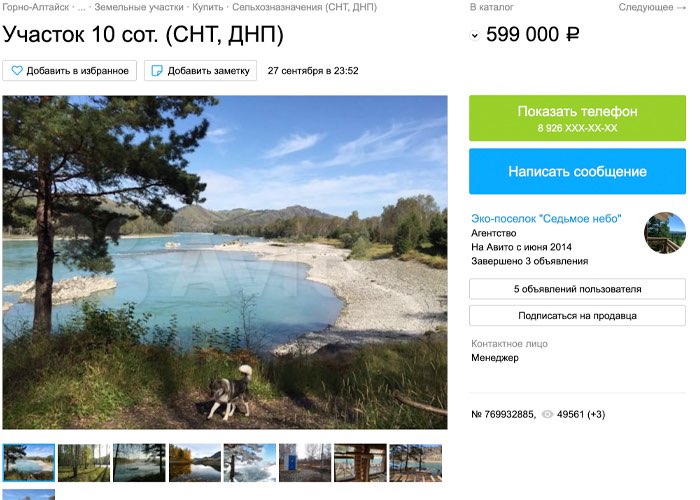The image size is (700, 500).
Task: Select the second thumbnail with trees
Action: pos(84,462)
